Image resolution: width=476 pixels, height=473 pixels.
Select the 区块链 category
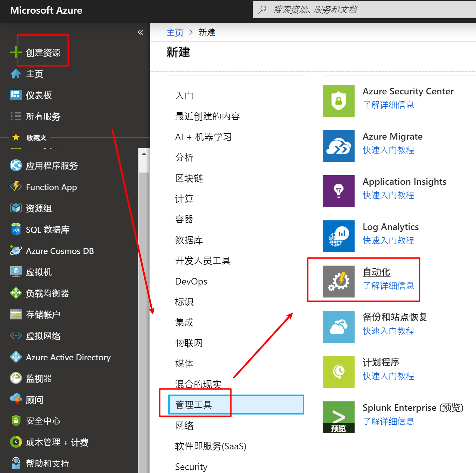[189, 178]
